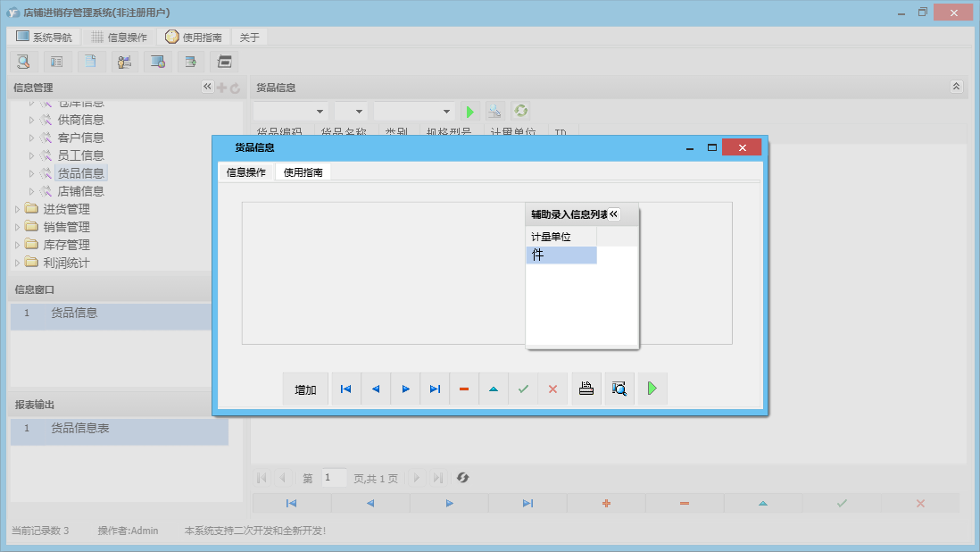Collapse the 辅助录入信息列表 panel

tap(614, 214)
